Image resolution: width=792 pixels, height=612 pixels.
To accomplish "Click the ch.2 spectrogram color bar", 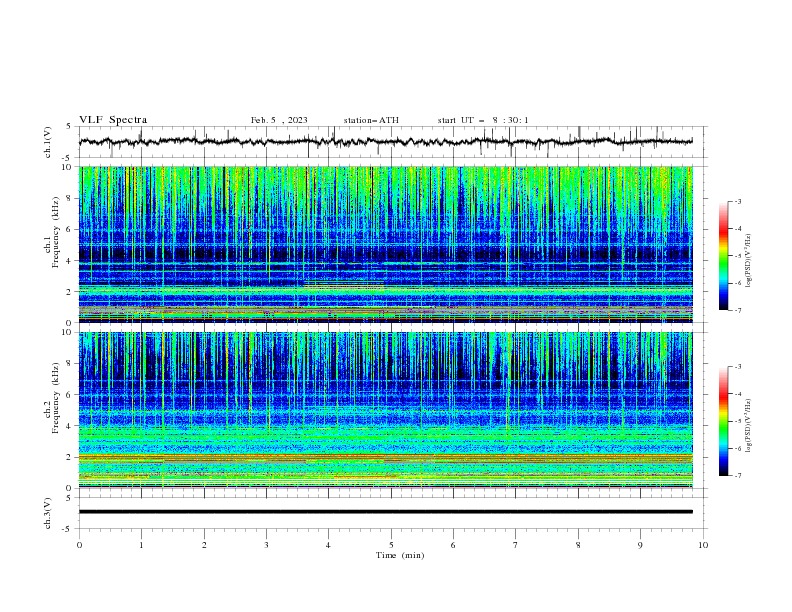I will click(x=723, y=421).
